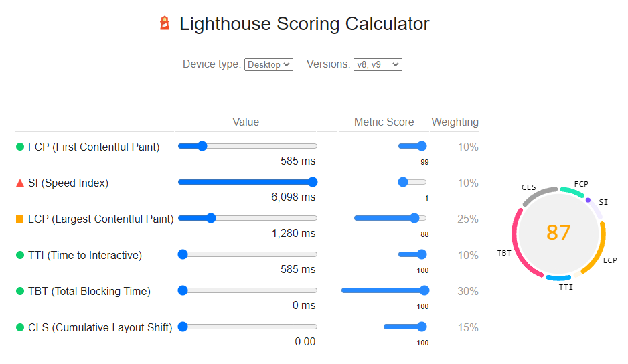
Task: Click the gray CLS arc on gauge
Action: (538, 195)
